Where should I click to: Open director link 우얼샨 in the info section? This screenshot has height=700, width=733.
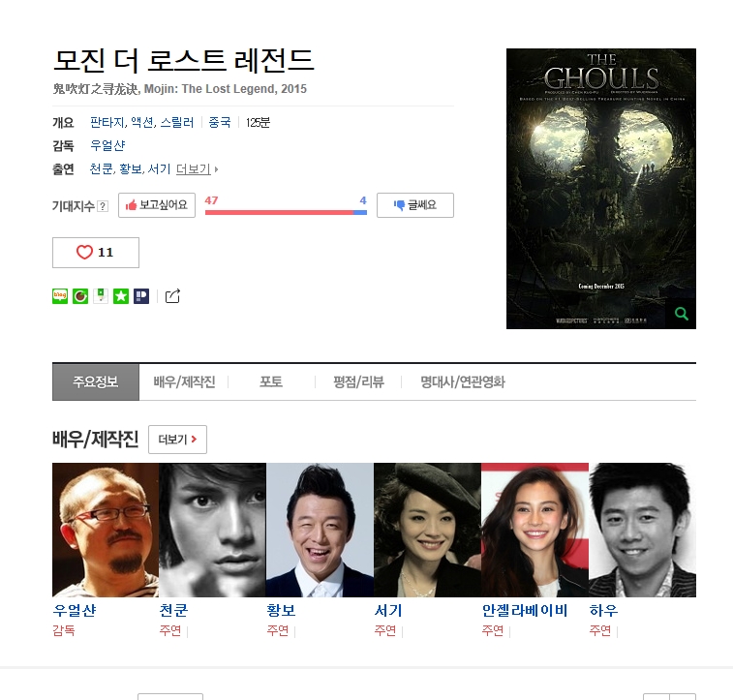(107, 146)
